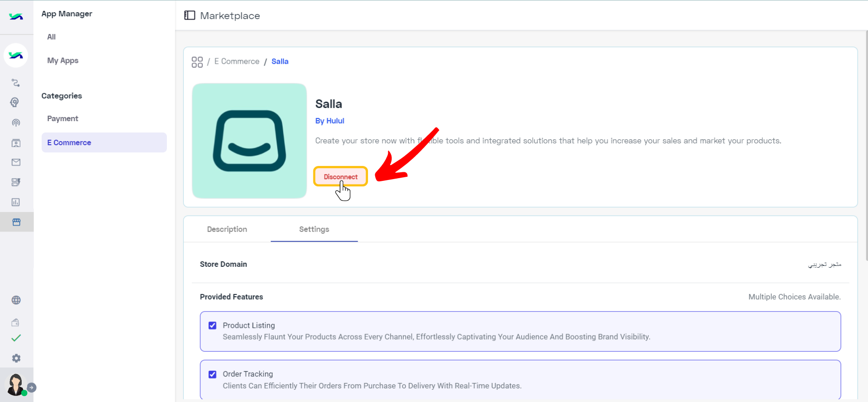Uncheck the Product Listing checkbox
The height and width of the screenshot is (402, 868).
[212, 326]
